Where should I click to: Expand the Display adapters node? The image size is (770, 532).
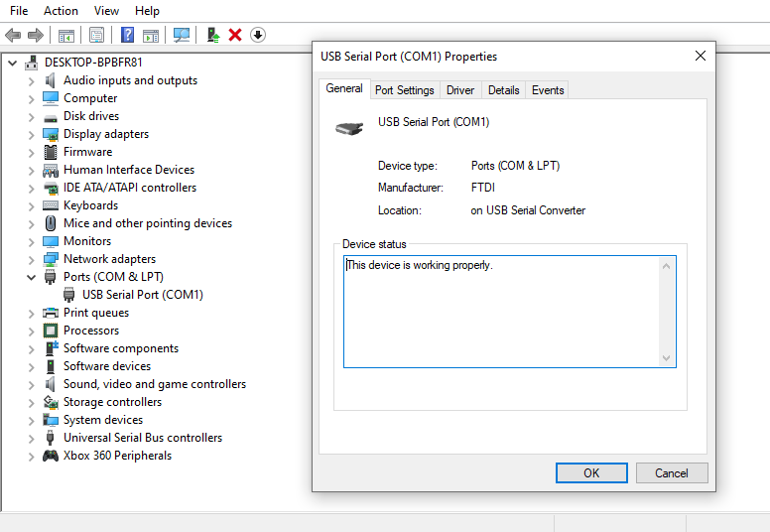pyautogui.click(x=31, y=134)
